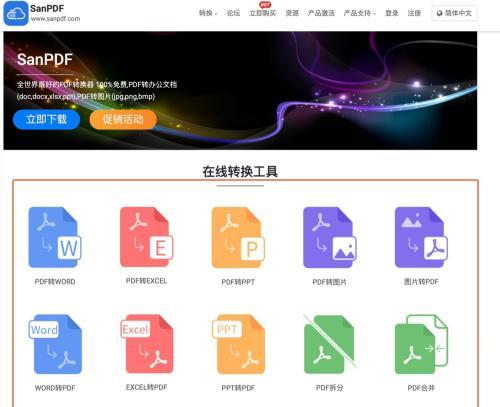This screenshot has width=500, height=407.
Task: Open the PDF合并 merge tool icon
Action: coord(421,344)
